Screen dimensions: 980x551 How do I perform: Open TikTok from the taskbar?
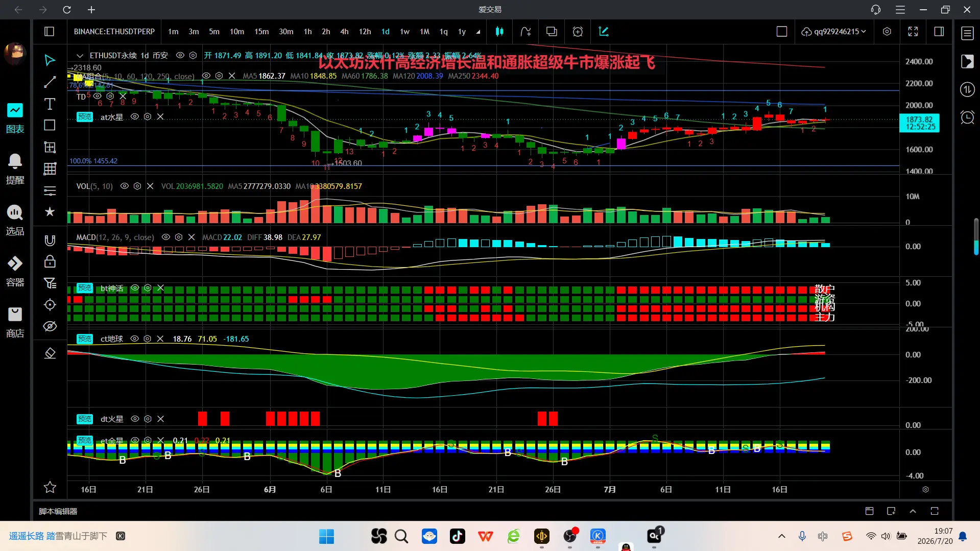(457, 536)
